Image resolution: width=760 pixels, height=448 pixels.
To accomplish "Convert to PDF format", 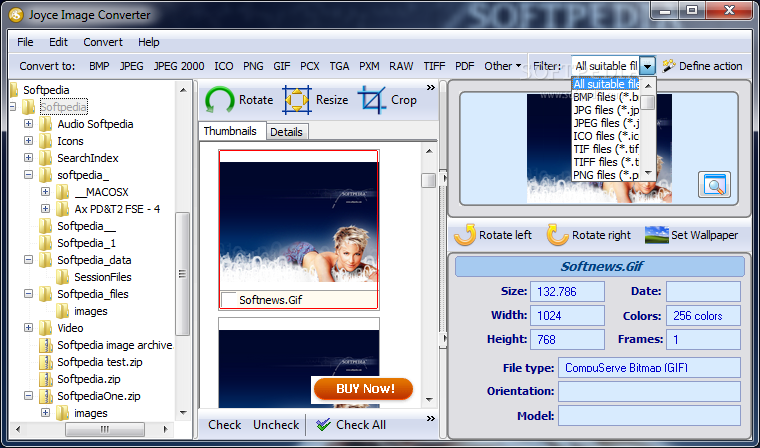I will (464, 66).
